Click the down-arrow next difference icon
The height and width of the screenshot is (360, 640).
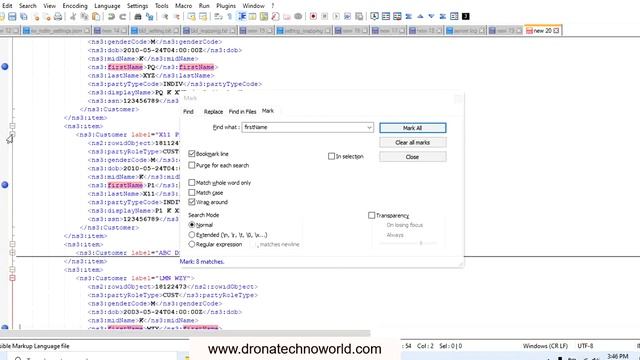click(431, 16)
